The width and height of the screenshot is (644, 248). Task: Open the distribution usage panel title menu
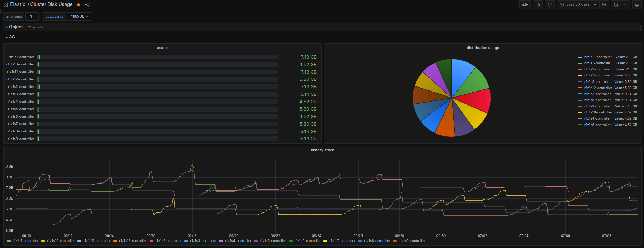[x=482, y=48]
